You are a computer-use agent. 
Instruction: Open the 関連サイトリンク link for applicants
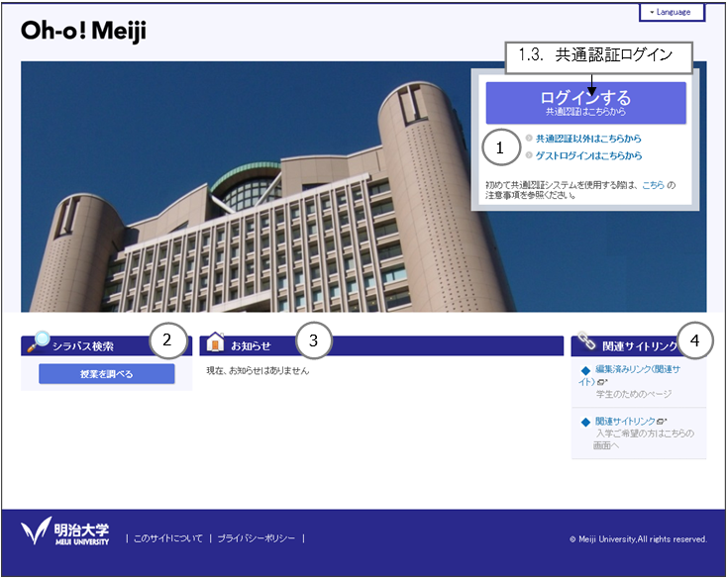[x=625, y=422]
